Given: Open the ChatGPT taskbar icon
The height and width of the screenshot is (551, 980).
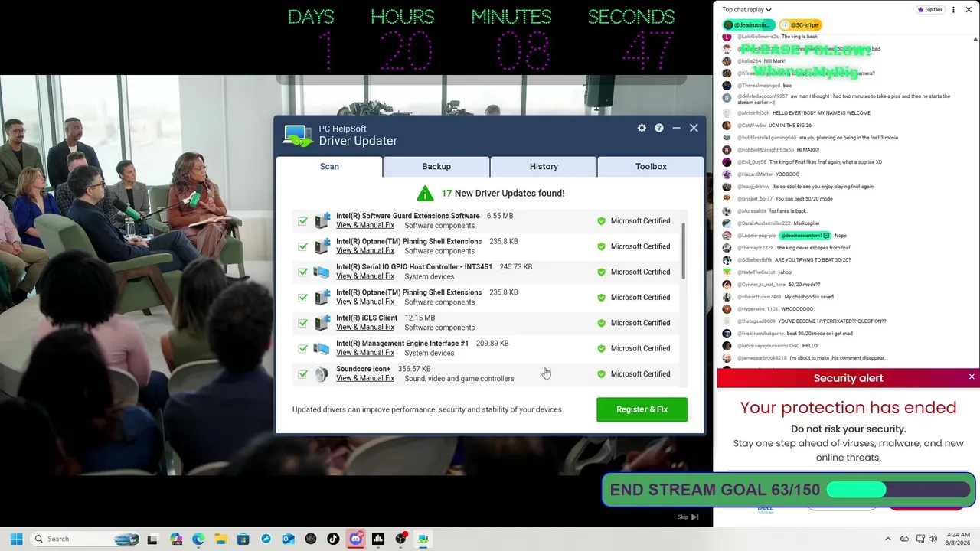Looking at the screenshot, I should click(310, 539).
